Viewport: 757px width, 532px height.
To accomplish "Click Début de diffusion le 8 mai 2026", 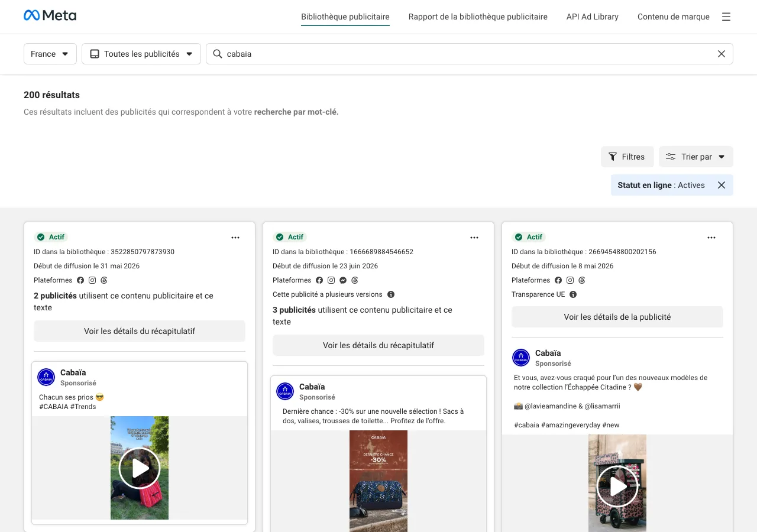I will tap(562, 266).
